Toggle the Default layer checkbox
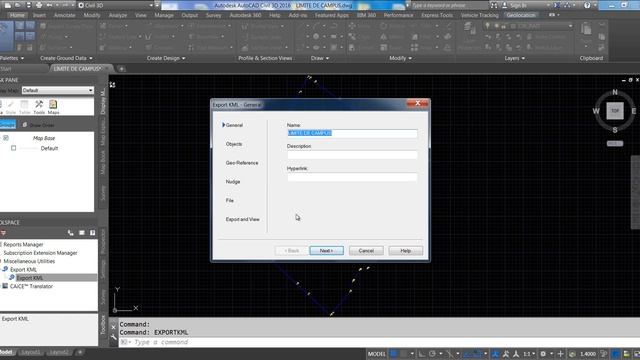 point(13,148)
